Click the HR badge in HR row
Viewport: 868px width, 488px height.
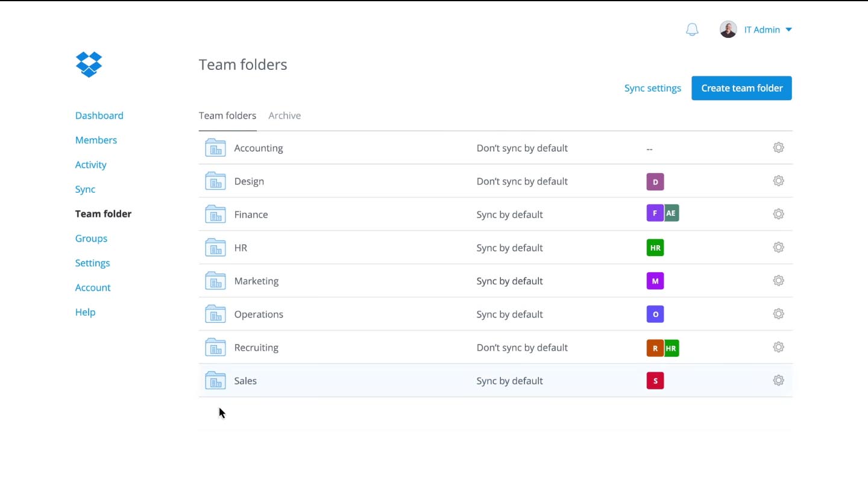655,248
